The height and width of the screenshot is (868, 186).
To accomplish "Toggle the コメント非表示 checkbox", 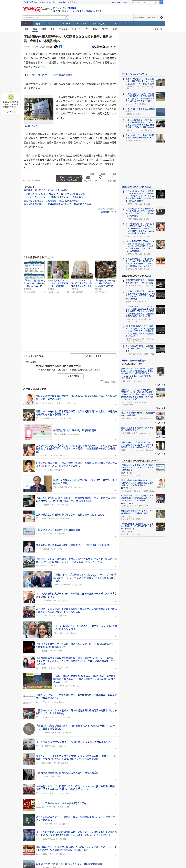I will (x=102, y=382).
